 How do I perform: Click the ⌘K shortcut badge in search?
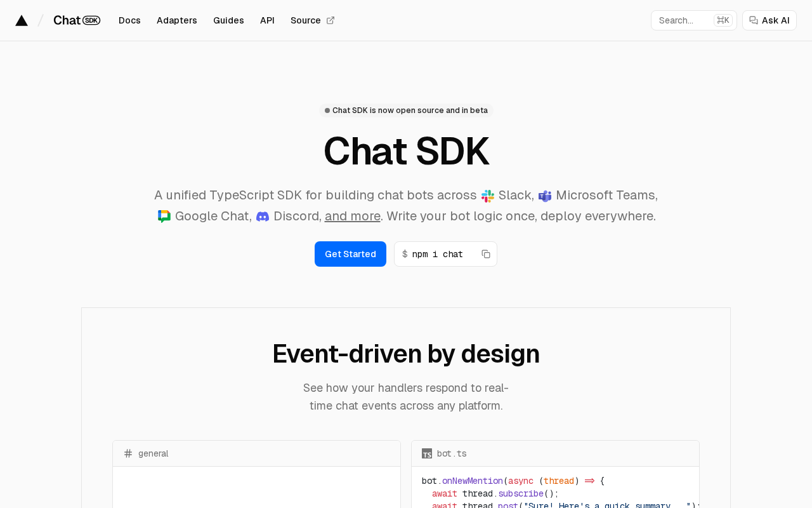click(x=723, y=20)
